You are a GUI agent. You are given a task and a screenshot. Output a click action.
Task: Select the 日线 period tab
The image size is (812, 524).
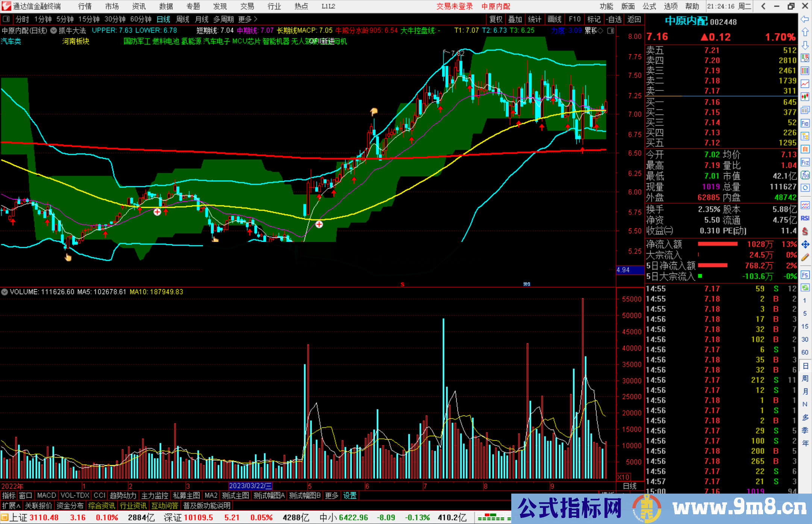(x=164, y=19)
